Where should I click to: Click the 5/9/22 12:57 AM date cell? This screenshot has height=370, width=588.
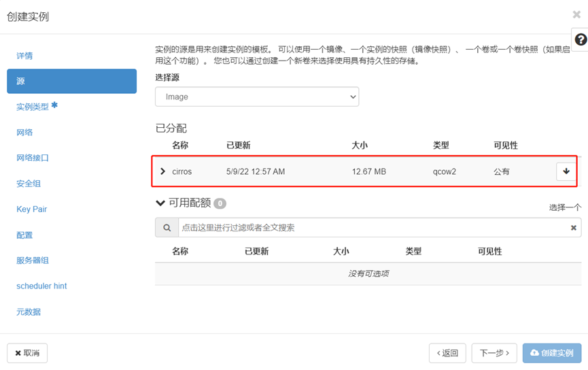(256, 171)
